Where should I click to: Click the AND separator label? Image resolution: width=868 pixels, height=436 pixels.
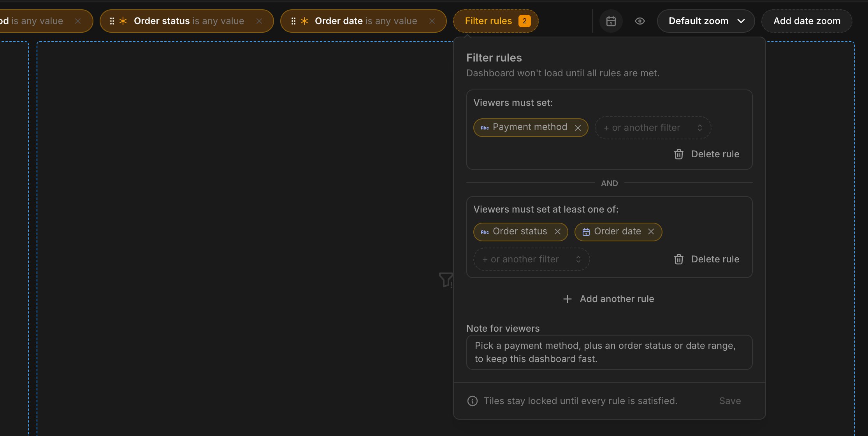[x=610, y=183]
